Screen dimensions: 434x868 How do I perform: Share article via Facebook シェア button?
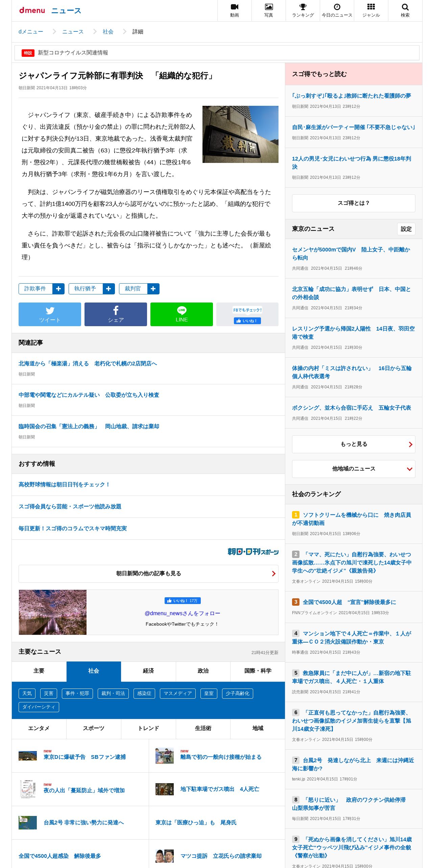tap(116, 314)
